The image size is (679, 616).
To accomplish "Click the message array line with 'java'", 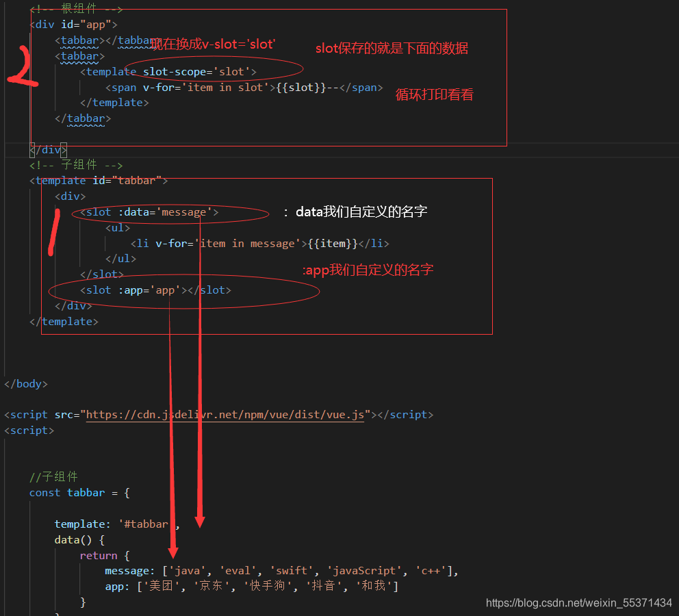I will pyautogui.click(x=281, y=571).
